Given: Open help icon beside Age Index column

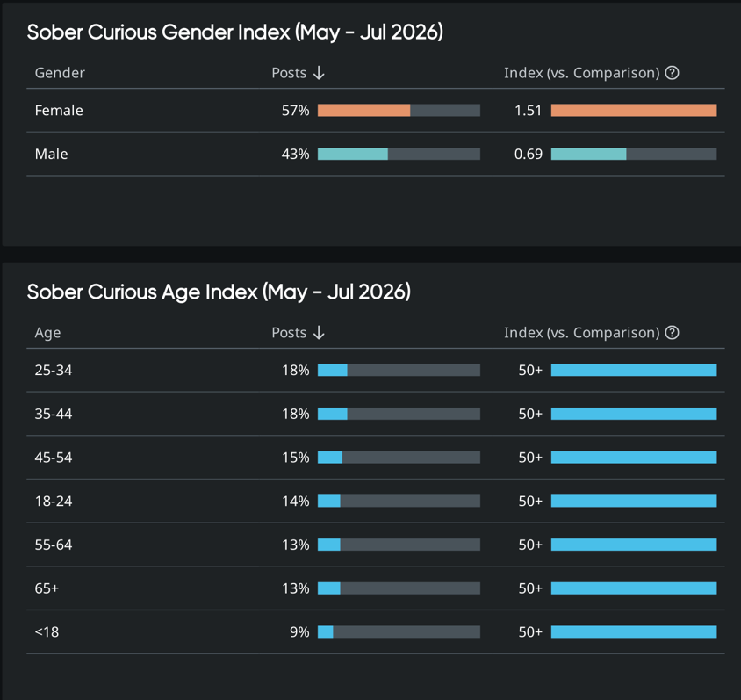Looking at the screenshot, I should [x=672, y=333].
